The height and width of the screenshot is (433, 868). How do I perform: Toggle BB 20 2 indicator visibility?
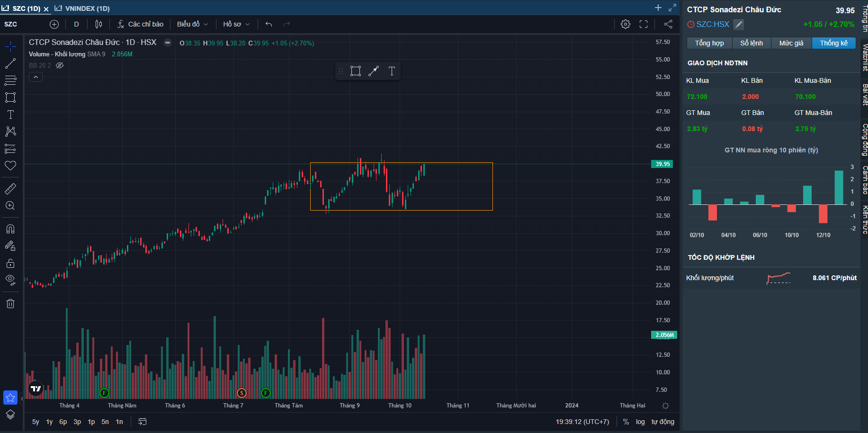[x=60, y=65]
